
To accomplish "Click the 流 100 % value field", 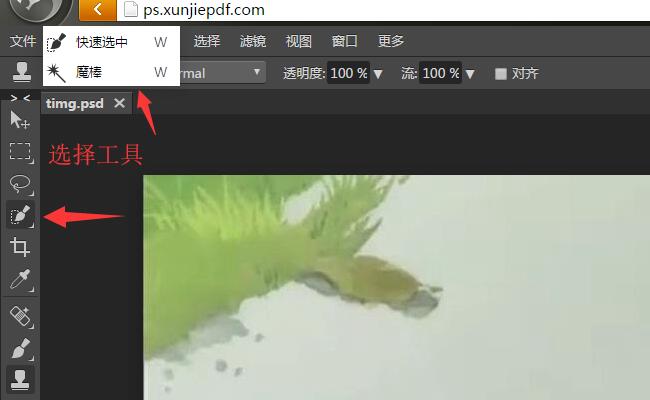I will pos(440,73).
